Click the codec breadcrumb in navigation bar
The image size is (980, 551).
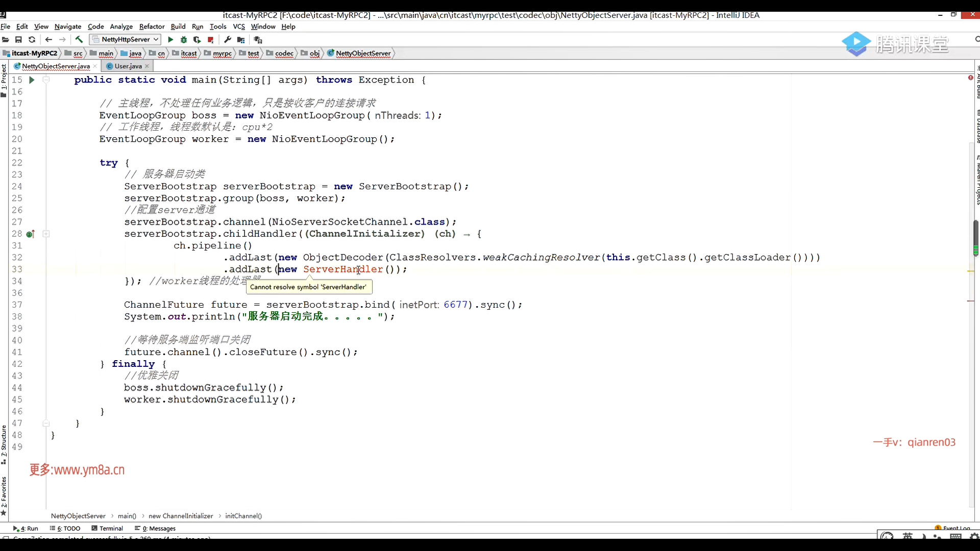(x=284, y=54)
